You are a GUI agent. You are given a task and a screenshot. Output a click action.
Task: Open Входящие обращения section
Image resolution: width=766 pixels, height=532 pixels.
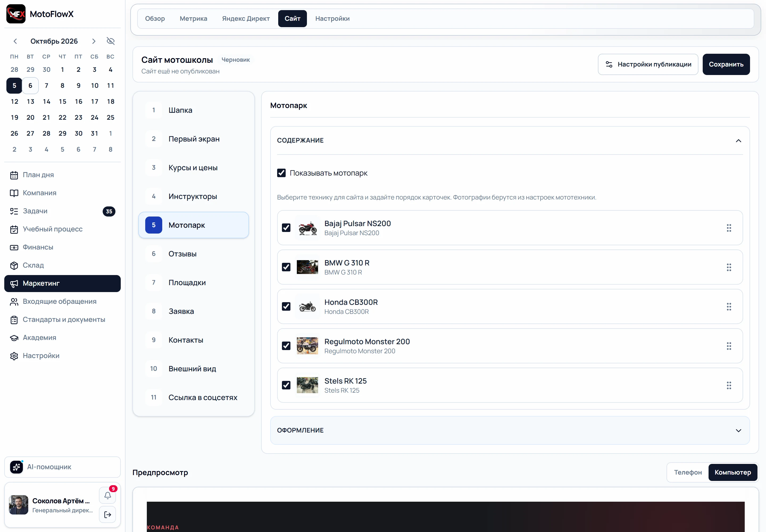coord(62,301)
